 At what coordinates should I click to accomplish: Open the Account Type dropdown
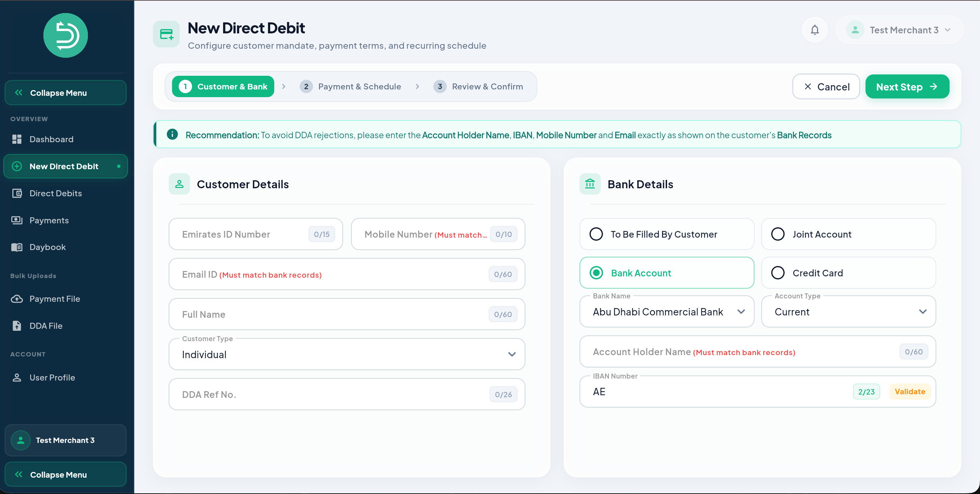(x=848, y=312)
